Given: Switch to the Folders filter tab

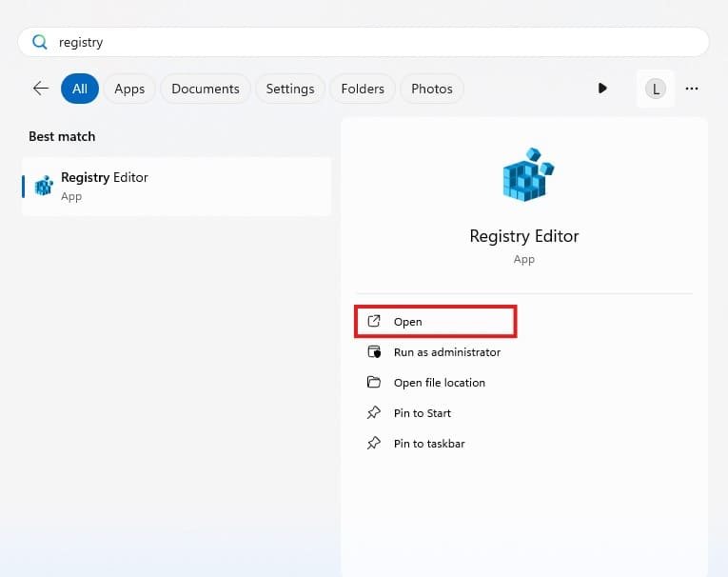Looking at the screenshot, I should click(x=363, y=89).
